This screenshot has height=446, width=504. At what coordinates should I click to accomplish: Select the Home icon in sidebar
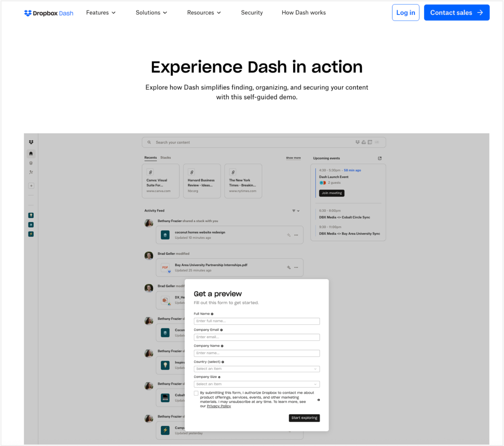tap(31, 154)
